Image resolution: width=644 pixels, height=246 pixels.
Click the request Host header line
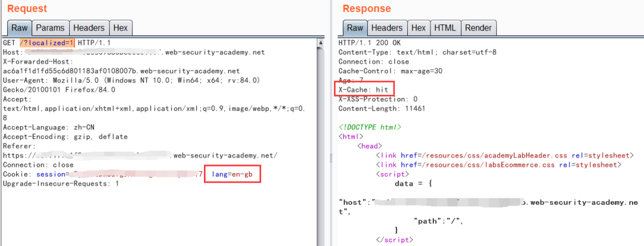134,52
